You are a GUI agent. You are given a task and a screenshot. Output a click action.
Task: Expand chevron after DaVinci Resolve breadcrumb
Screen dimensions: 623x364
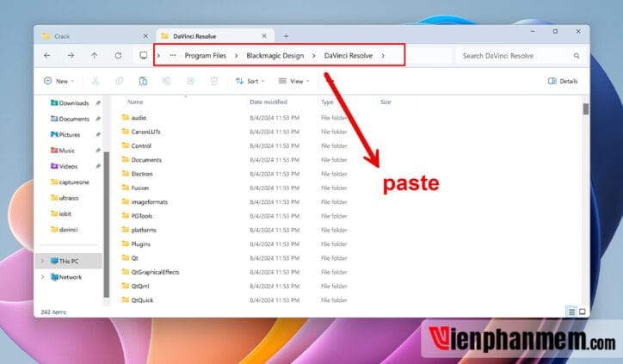[383, 56]
